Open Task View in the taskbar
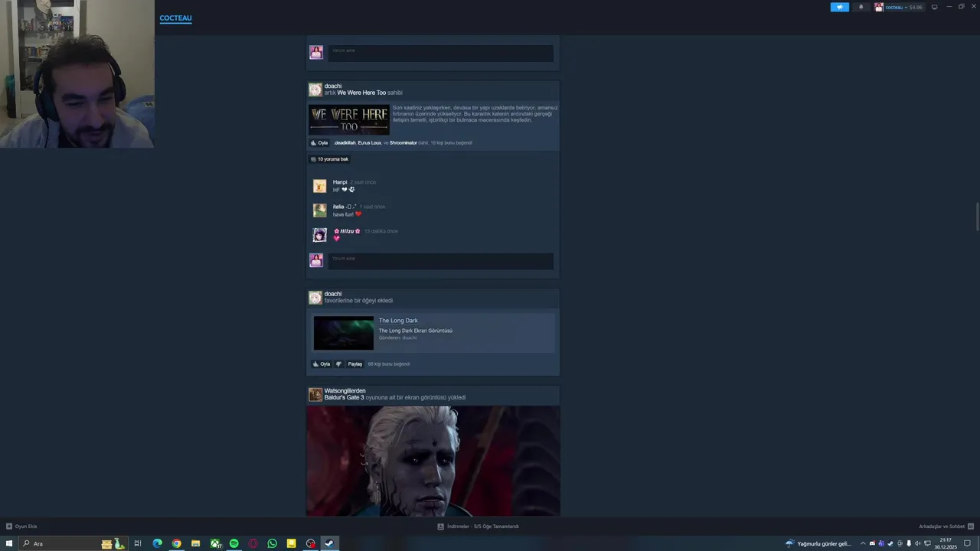The image size is (980, 551). click(138, 543)
